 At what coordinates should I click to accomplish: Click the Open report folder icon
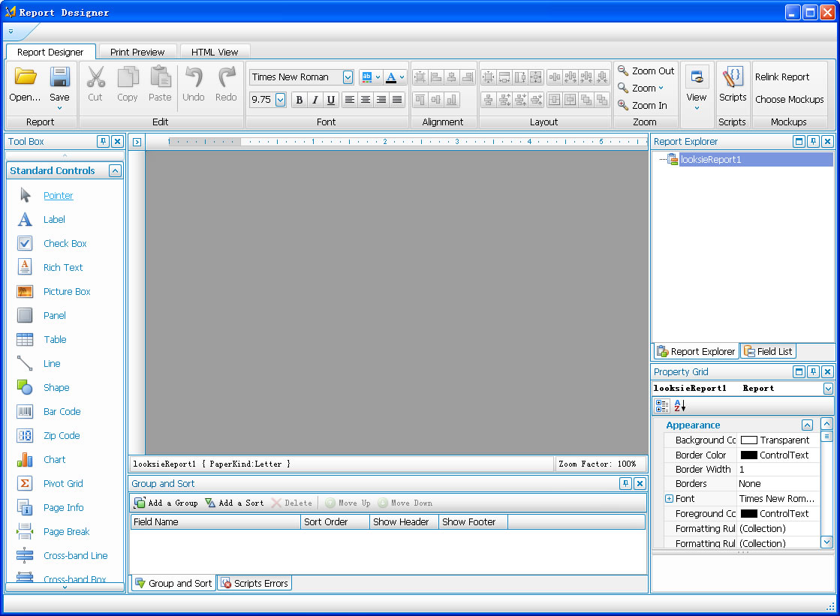(x=26, y=77)
